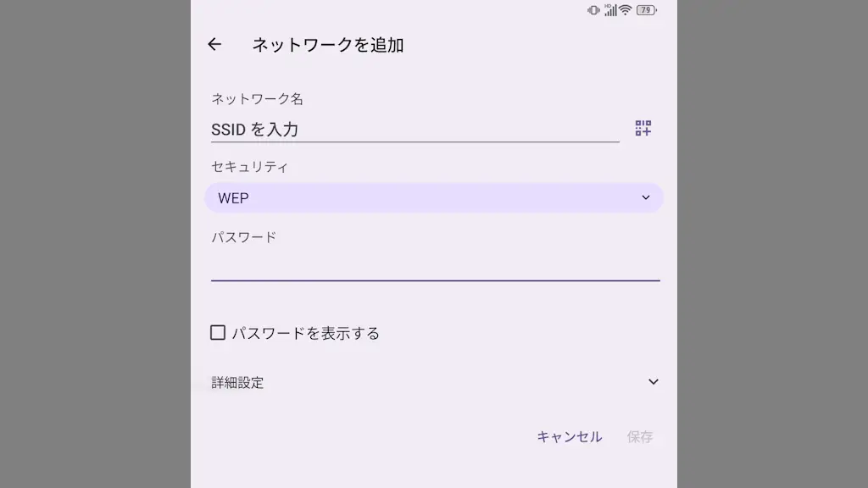The image size is (868, 488).
Task: Toggle the password visibility checkbox
Action: tap(219, 332)
